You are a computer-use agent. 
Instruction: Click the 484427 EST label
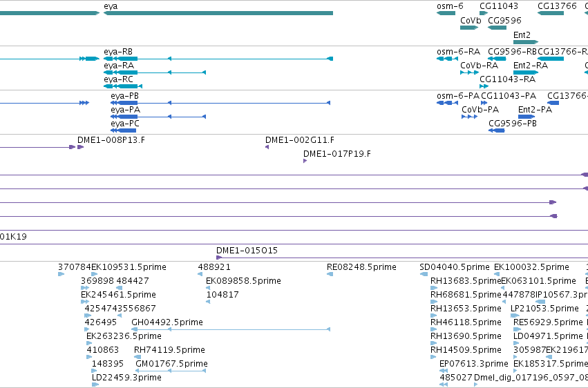133,281
